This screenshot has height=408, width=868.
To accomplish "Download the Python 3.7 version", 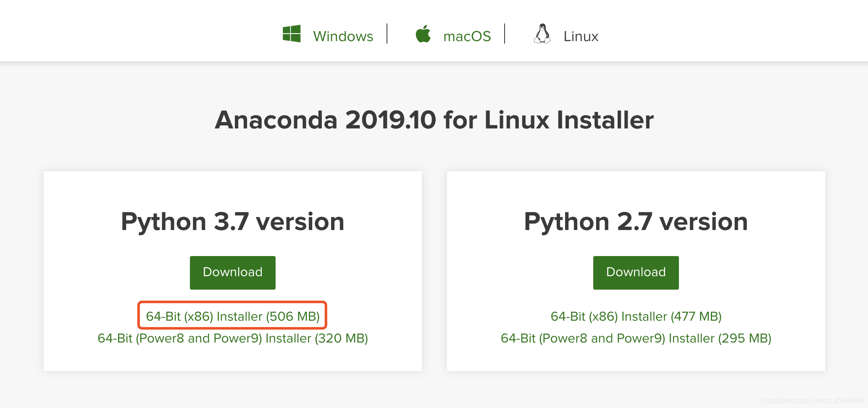I will (x=233, y=272).
